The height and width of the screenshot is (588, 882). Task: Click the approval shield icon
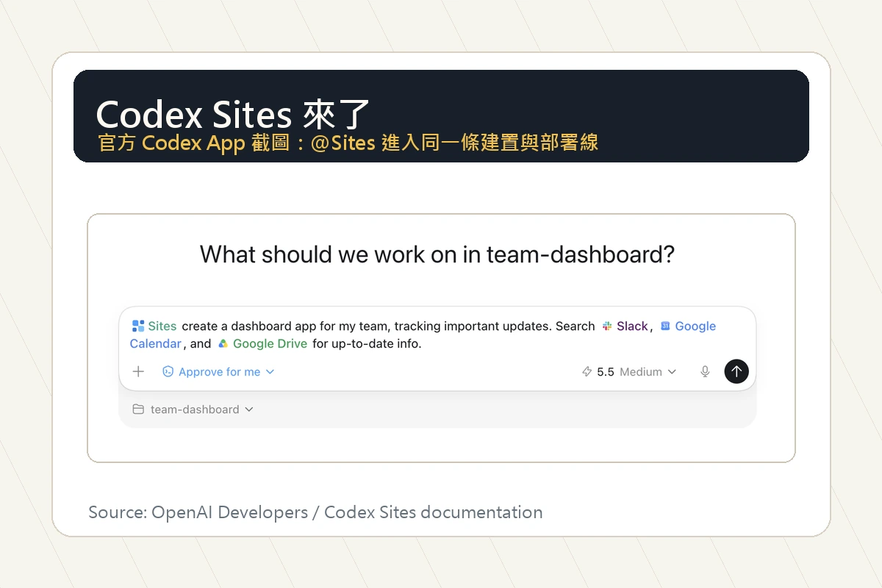pos(168,372)
